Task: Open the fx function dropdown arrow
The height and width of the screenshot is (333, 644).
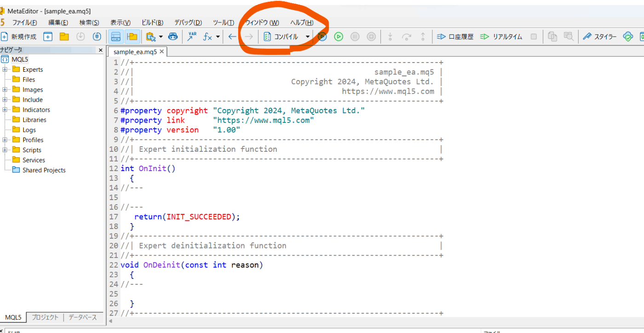Action: pos(218,37)
